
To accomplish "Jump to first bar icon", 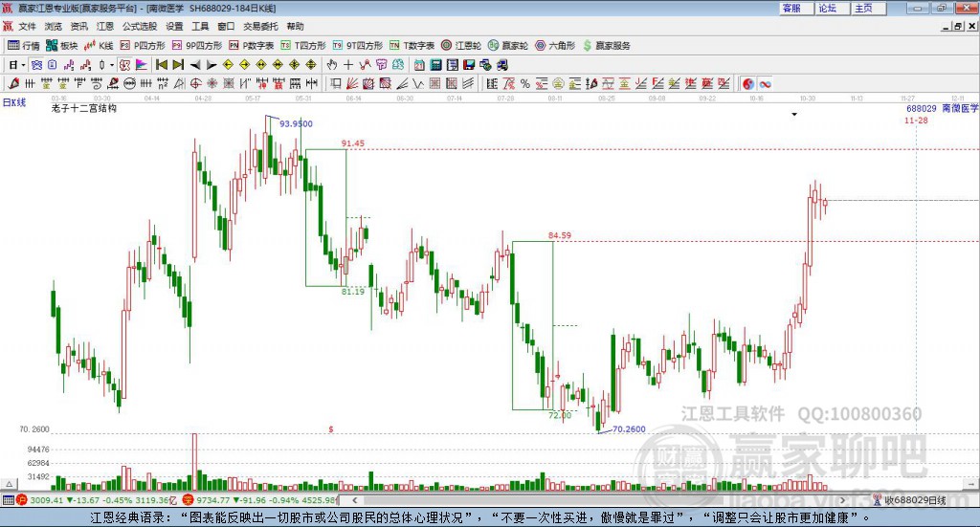I will (x=161, y=65).
